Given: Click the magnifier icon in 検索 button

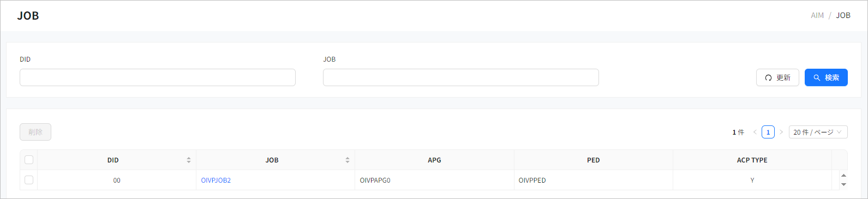Looking at the screenshot, I should (x=817, y=78).
